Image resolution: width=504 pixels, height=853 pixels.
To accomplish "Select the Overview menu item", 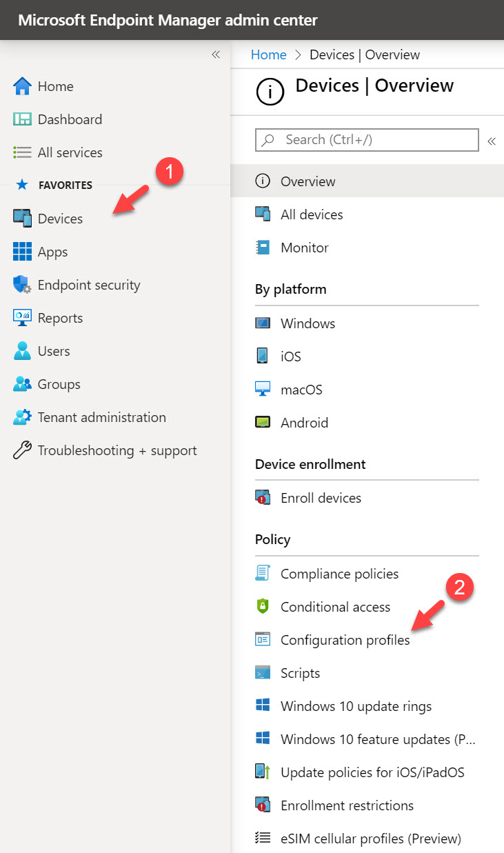I will [367, 181].
